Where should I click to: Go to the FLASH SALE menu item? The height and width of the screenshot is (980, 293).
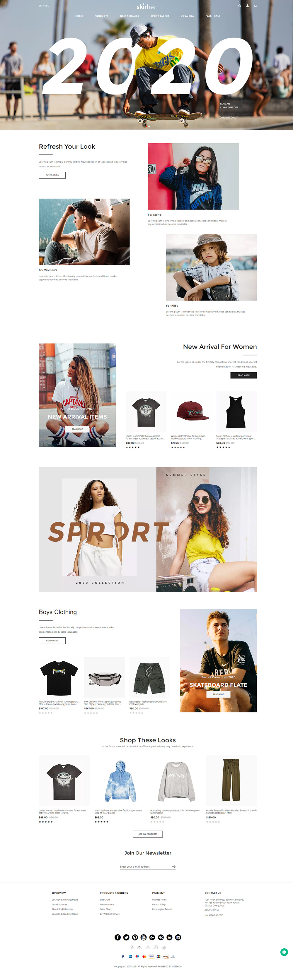[213, 16]
